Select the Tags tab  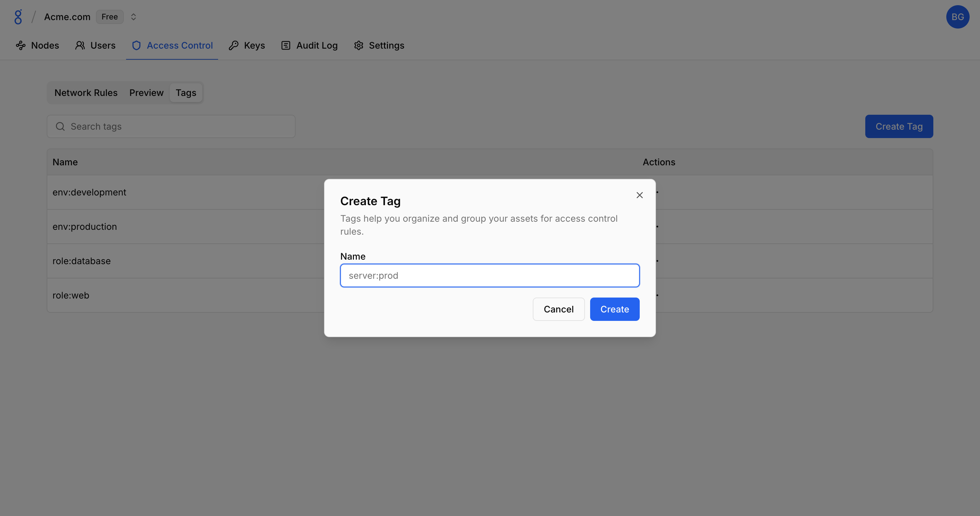coord(186,93)
